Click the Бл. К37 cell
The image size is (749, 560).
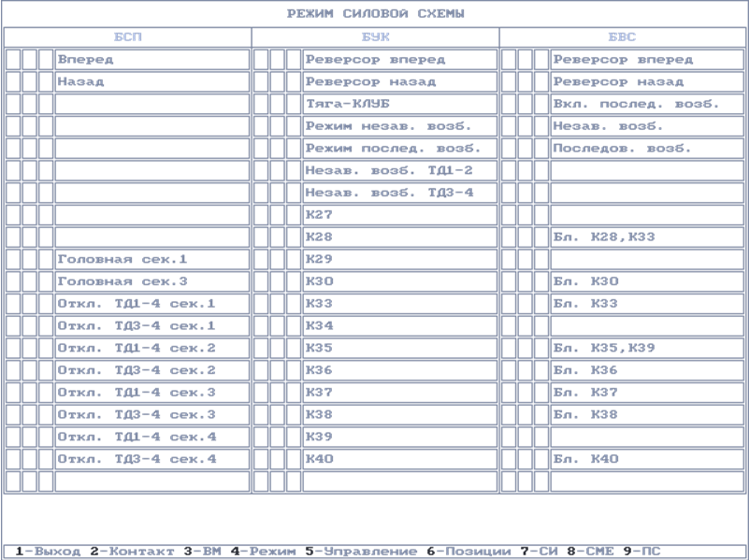point(647,393)
